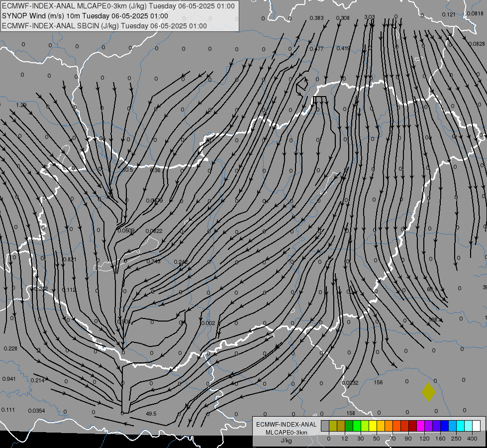Click the legend tick label 250
This screenshot has width=487, height=448.
(456, 439)
